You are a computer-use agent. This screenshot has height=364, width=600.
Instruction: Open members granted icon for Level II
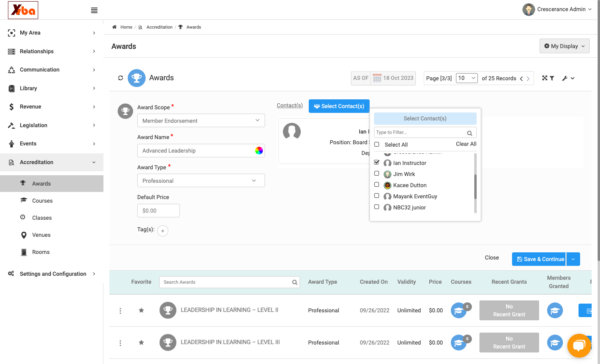[x=555, y=310]
